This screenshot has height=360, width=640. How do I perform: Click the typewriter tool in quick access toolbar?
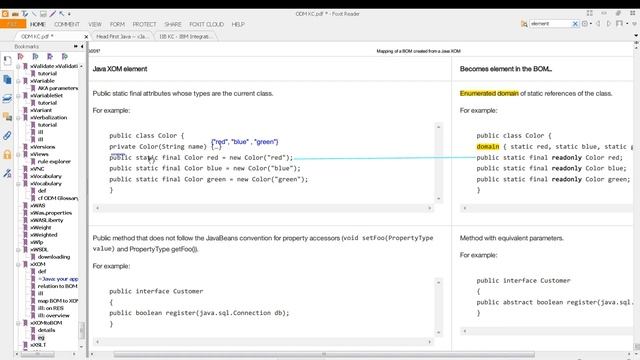24,14
